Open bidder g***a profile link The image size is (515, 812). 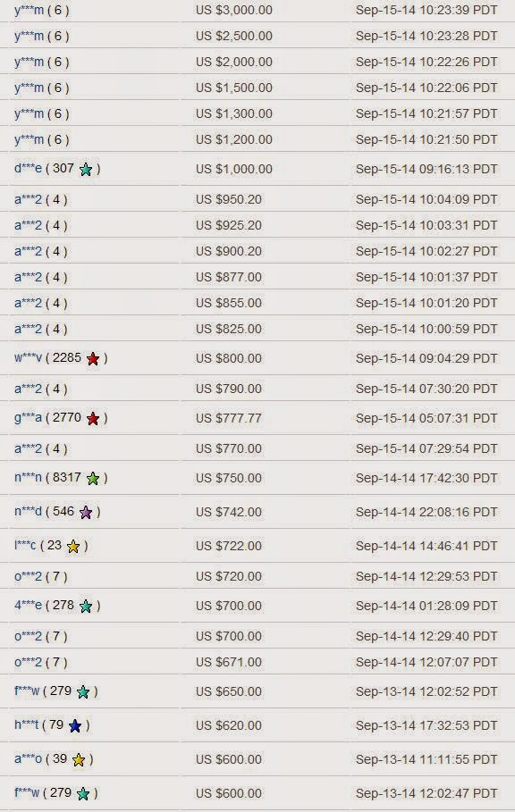28,417
